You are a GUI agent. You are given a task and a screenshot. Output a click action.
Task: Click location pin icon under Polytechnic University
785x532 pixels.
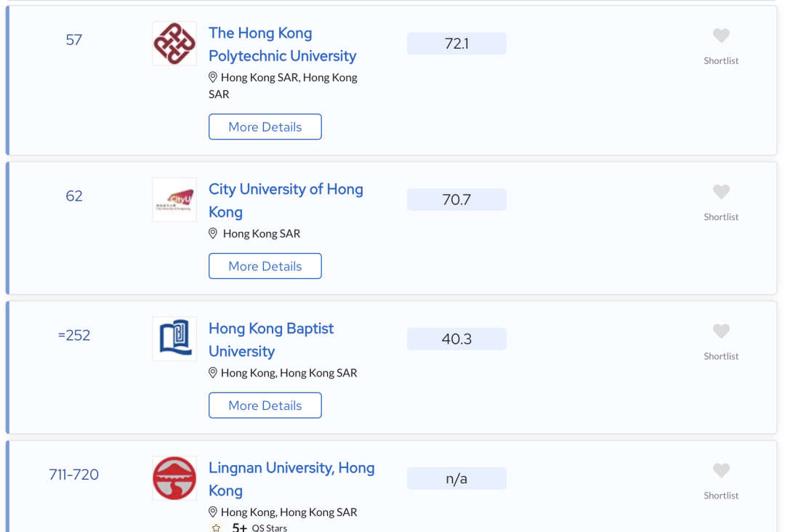pos(213,77)
